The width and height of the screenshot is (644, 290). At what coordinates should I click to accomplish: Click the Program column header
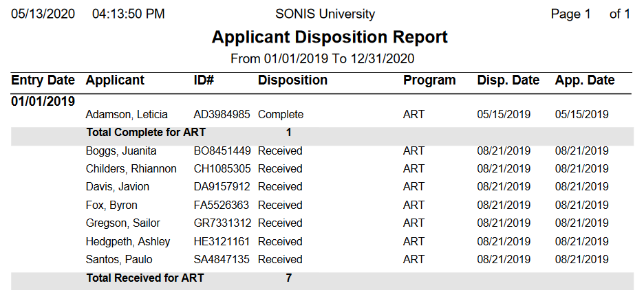click(x=429, y=80)
